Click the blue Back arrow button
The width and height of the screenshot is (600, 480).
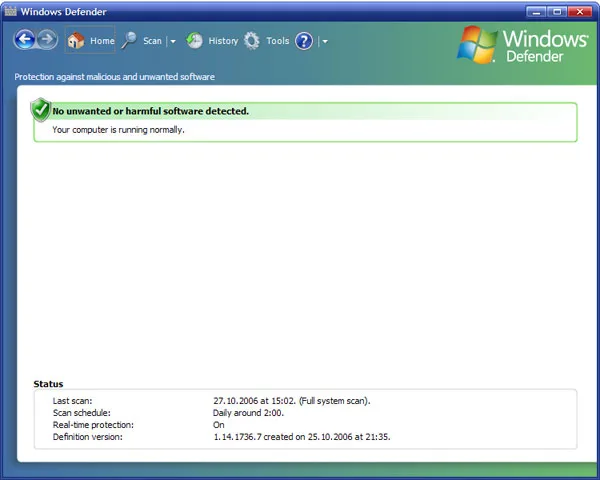coord(25,39)
